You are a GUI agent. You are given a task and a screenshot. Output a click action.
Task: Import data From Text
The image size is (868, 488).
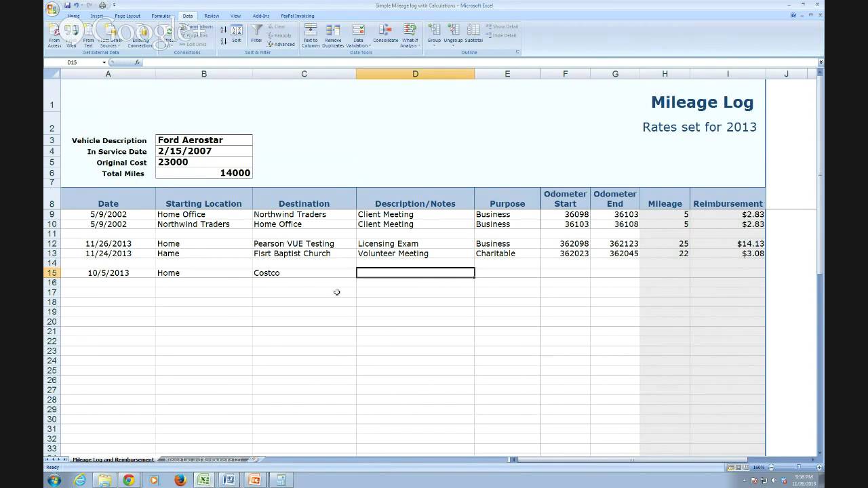88,36
